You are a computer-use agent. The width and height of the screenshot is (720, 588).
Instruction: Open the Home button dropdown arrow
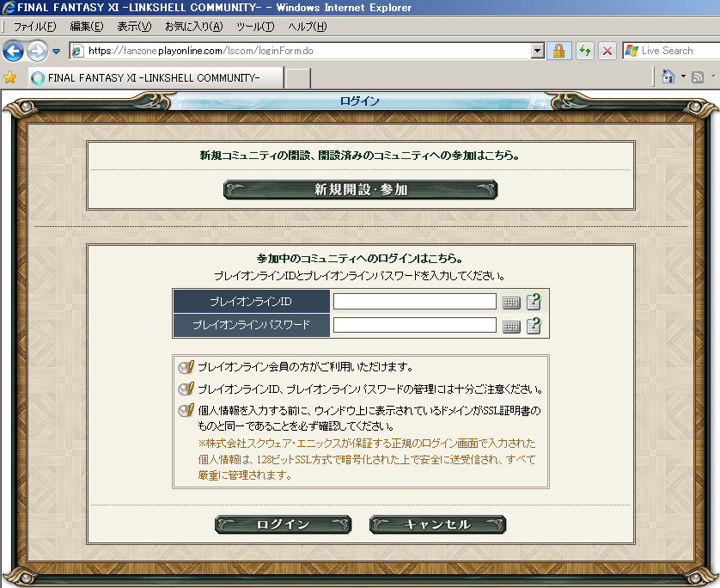pos(683,77)
